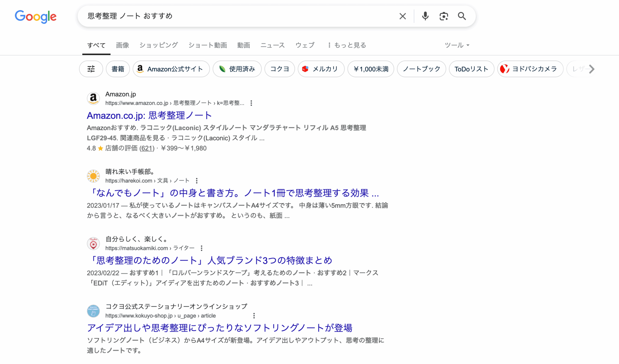Click the Amazon favicon in first result

[x=93, y=98]
